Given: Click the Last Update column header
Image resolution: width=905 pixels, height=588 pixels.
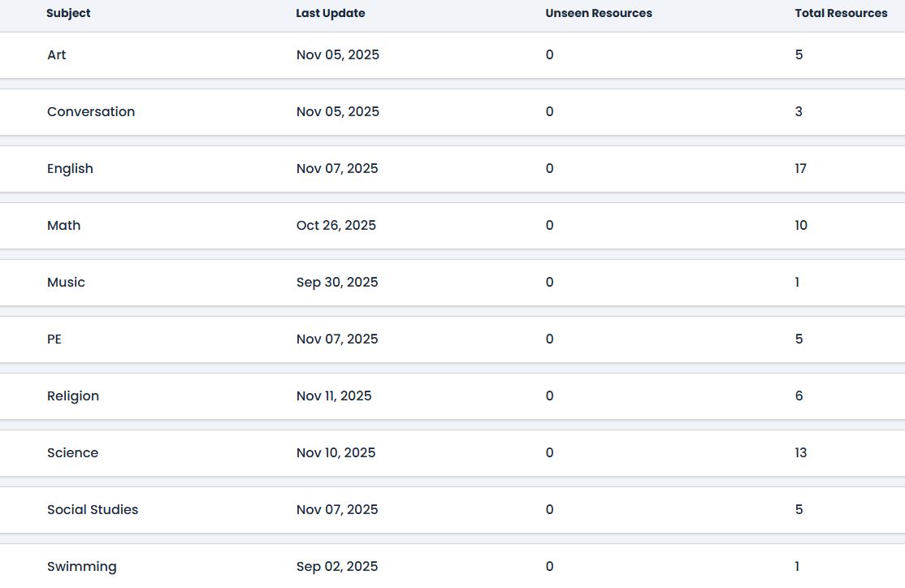Looking at the screenshot, I should tap(330, 13).
